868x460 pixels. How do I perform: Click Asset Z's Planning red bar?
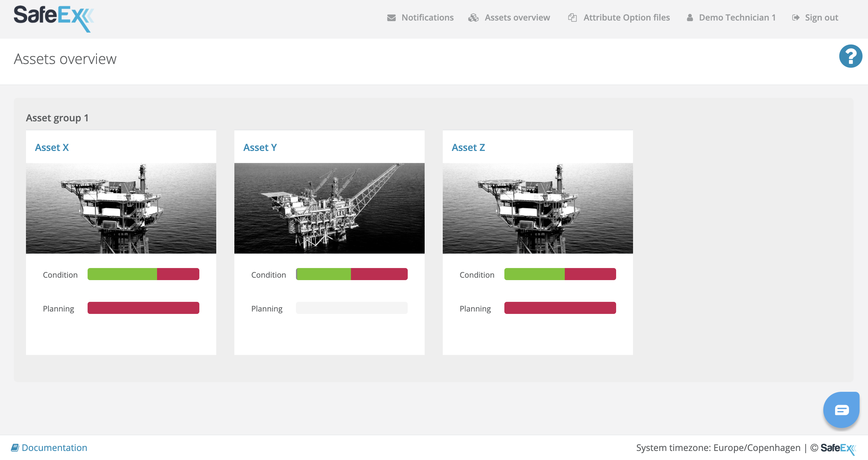pyautogui.click(x=560, y=308)
